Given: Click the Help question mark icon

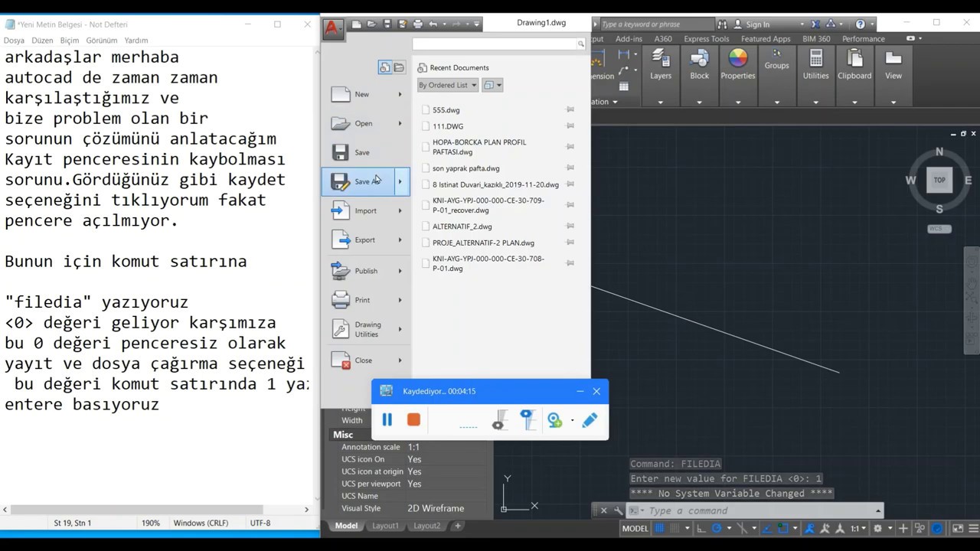Looking at the screenshot, I should 861,24.
